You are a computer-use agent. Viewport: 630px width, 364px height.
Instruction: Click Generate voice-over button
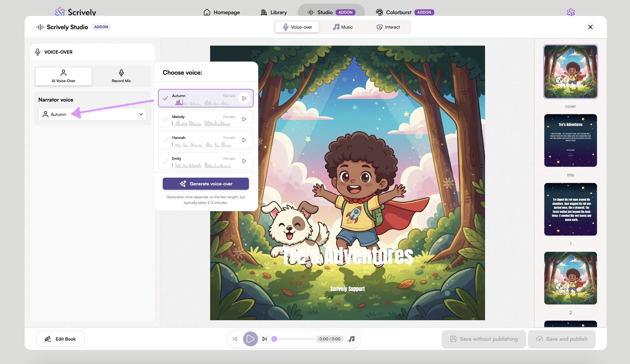tap(205, 184)
